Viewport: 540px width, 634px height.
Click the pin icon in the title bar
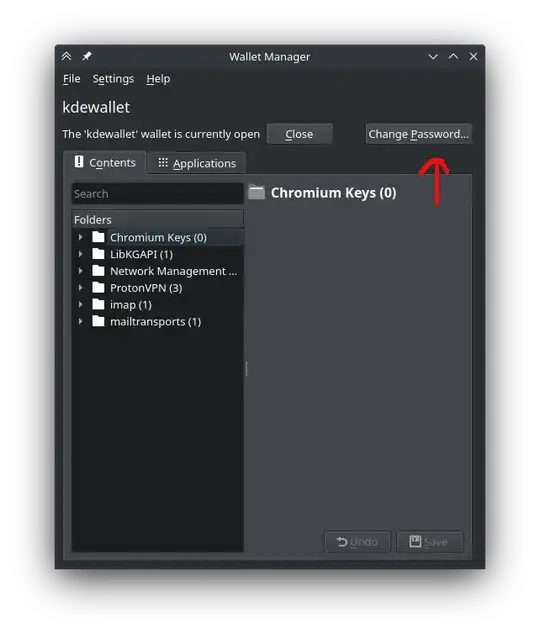(x=86, y=56)
